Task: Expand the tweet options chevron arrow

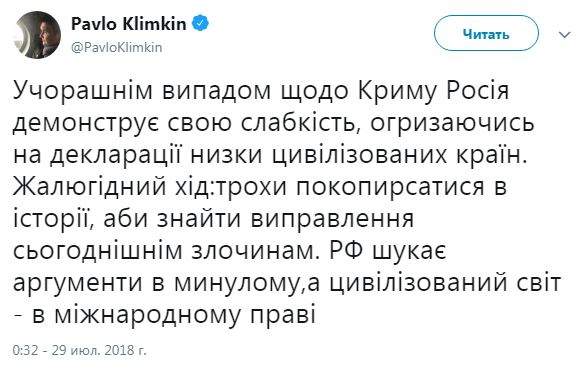Action: coord(564,35)
